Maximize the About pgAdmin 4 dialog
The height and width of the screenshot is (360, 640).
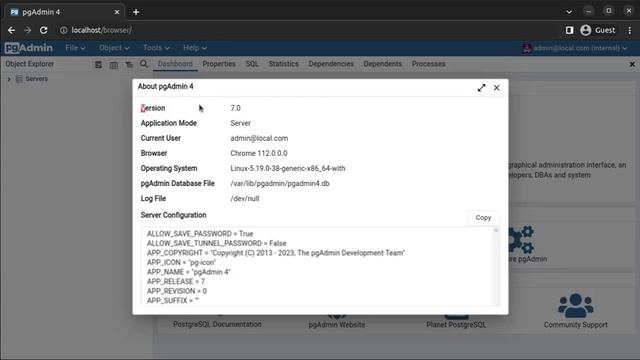tap(482, 88)
